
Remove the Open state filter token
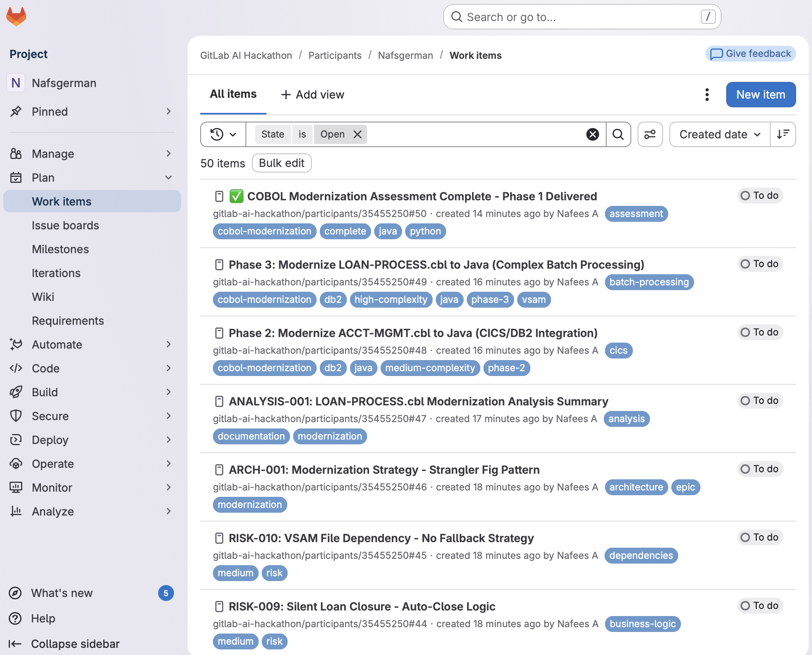(358, 134)
